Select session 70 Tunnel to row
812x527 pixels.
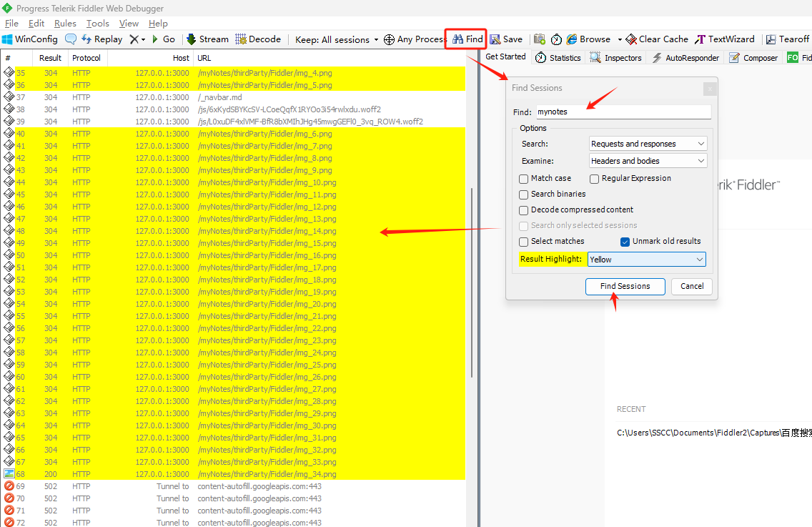pyautogui.click(x=233, y=498)
